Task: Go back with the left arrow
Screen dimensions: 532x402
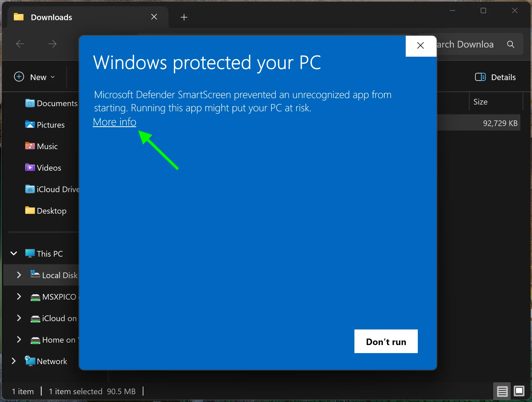Action: (x=20, y=44)
